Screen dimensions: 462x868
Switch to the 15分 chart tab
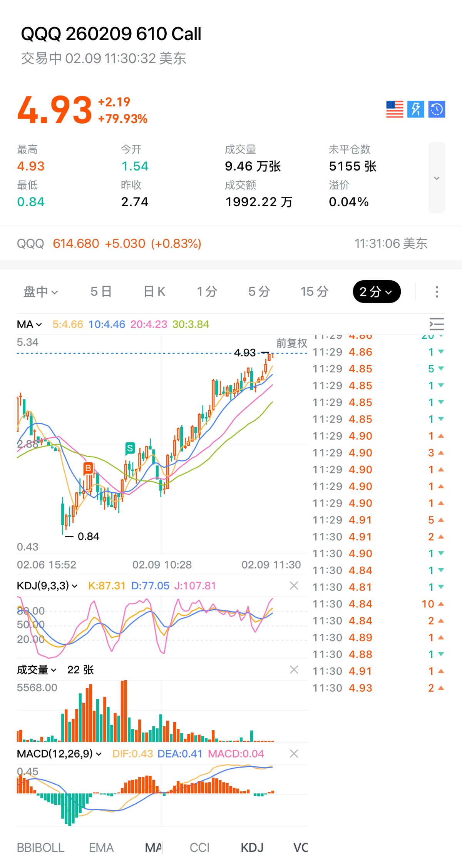314,292
